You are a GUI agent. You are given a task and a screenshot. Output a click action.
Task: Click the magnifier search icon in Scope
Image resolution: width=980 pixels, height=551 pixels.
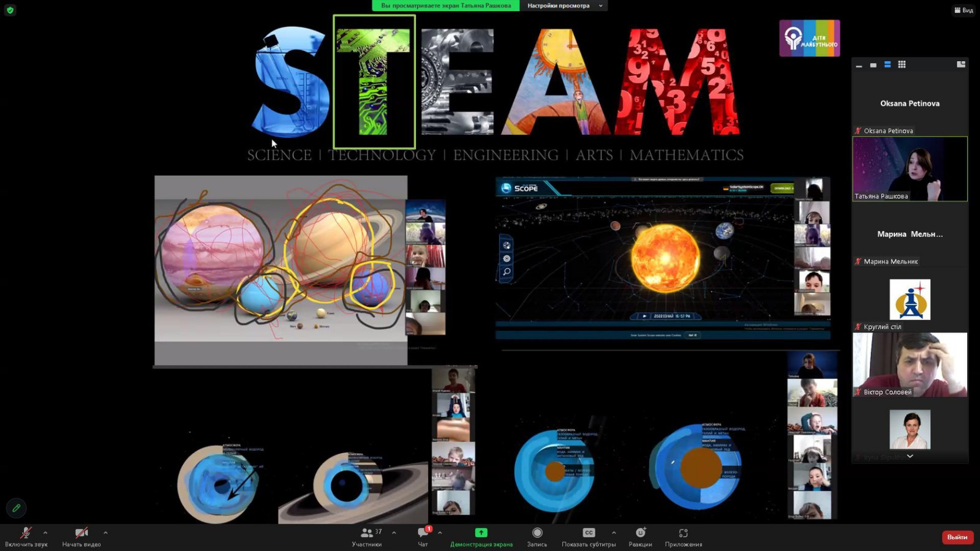click(507, 272)
